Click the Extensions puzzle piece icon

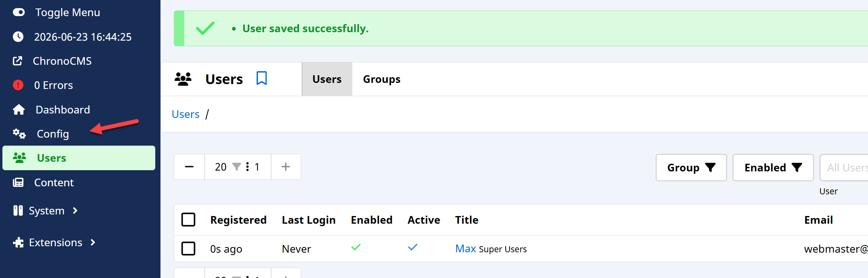[18, 242]
